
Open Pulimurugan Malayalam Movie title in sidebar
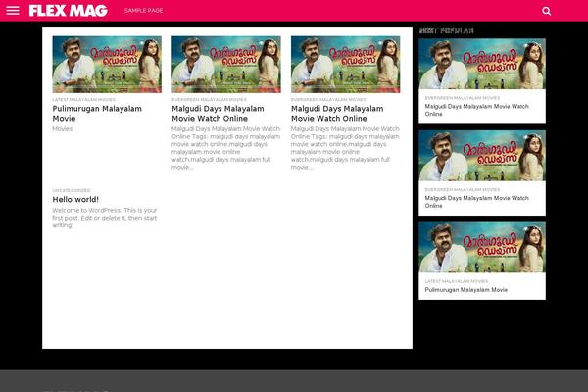tap(466, 290)
